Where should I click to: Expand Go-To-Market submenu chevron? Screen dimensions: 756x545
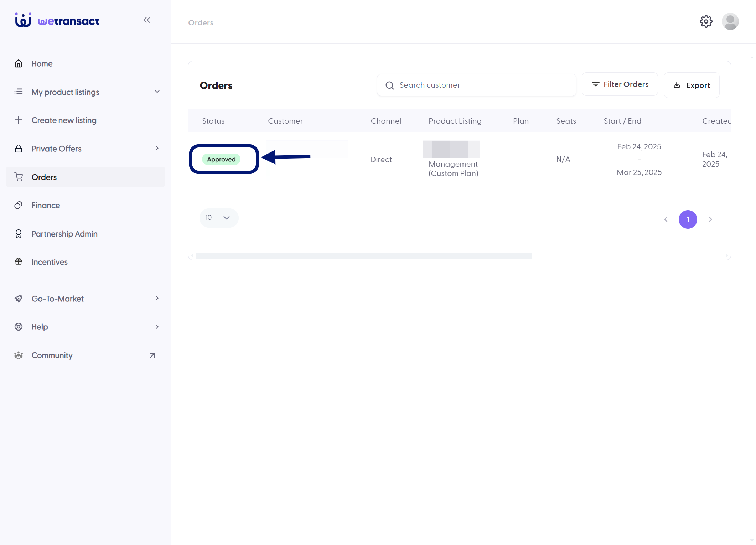(x=157, y=298)
